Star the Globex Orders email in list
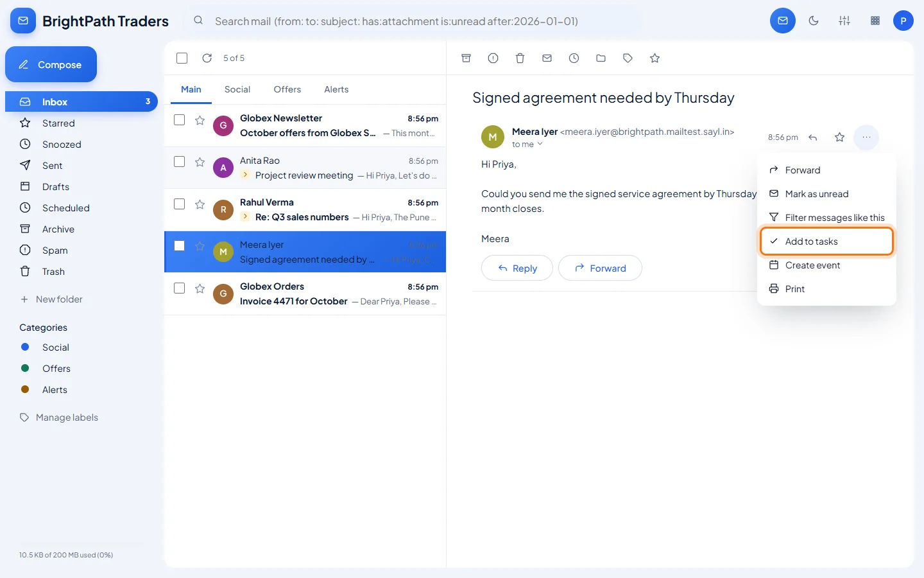Screen dimensions: 924x578 point(200,288)
